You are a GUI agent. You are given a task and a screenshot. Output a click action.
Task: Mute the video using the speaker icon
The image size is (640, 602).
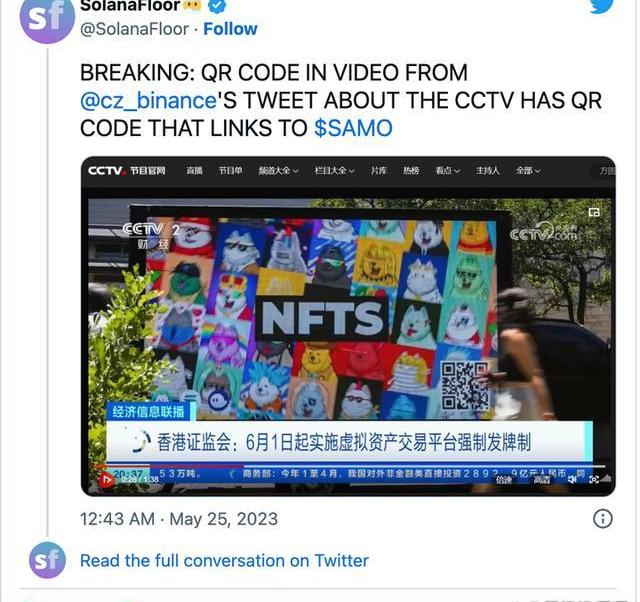tap(572, 479)
